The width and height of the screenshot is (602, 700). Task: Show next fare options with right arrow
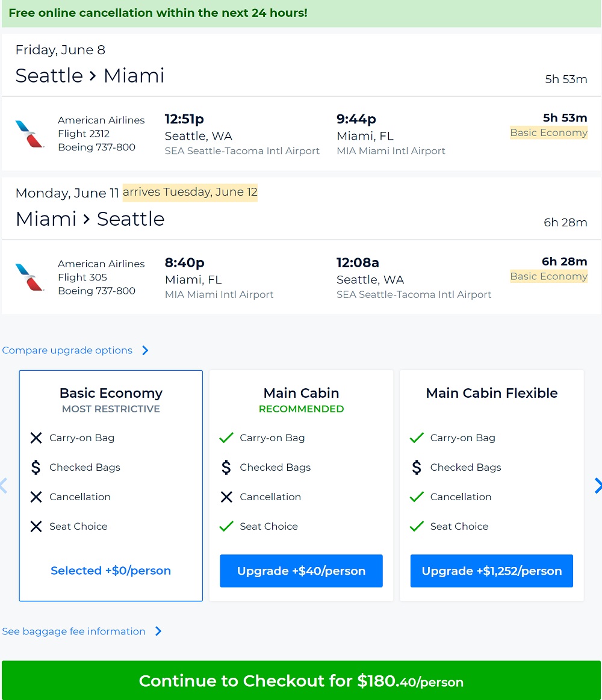tap(597, 485)
